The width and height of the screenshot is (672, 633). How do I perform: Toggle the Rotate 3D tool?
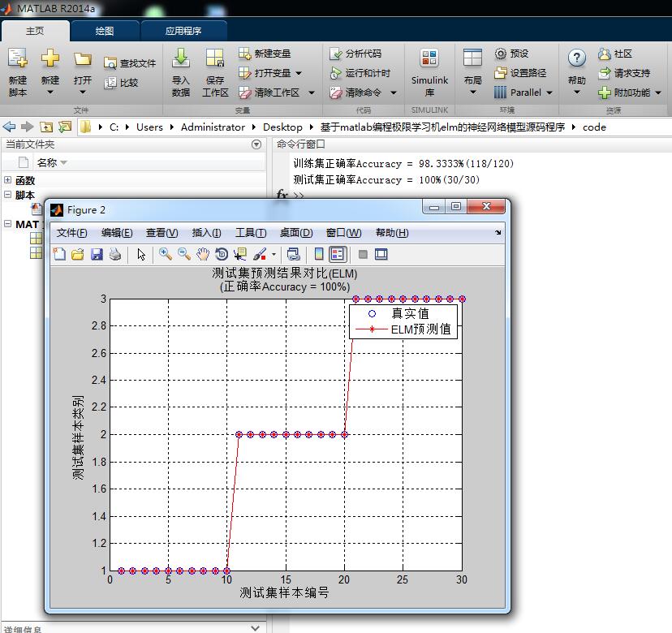[222, 254]
